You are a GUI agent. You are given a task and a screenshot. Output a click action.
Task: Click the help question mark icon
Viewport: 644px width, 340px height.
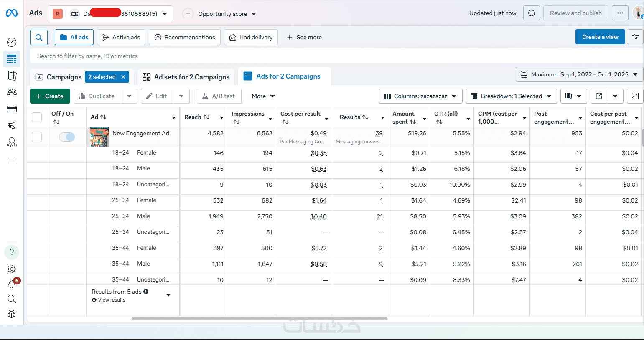click(12, 252)
